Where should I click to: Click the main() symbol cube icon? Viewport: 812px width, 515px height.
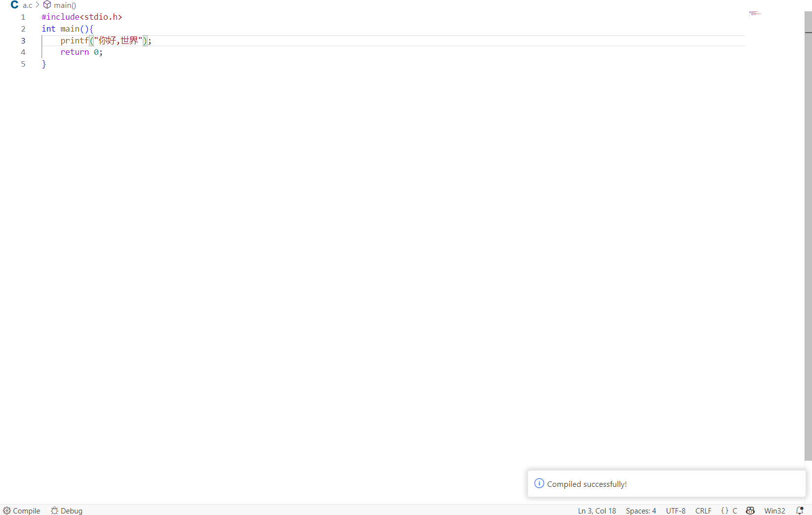click(47, 5)
